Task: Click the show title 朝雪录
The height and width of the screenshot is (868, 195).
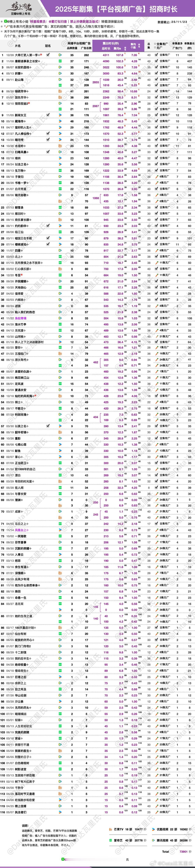Action: point(19,207)
